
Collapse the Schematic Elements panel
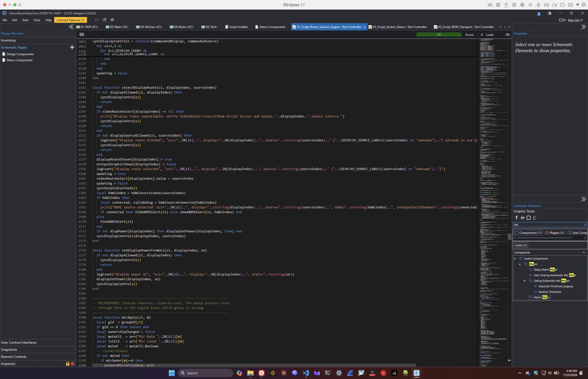(x=583, y=199)
